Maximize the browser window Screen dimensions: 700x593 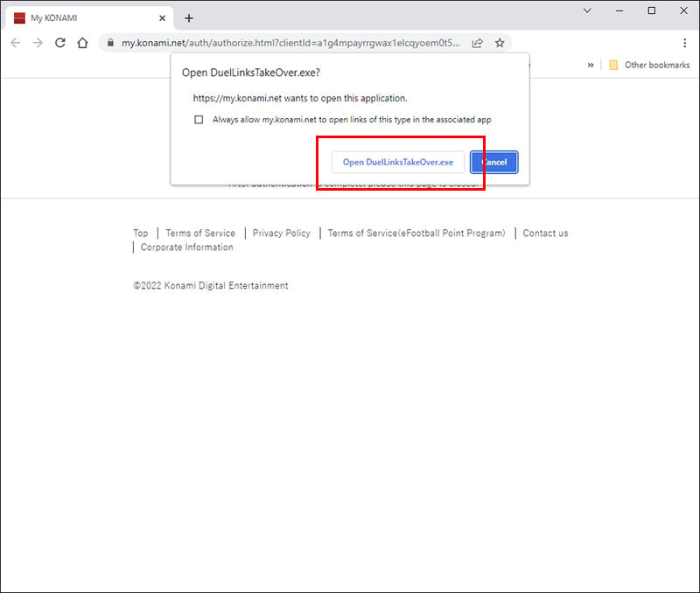tap(652, 10)
